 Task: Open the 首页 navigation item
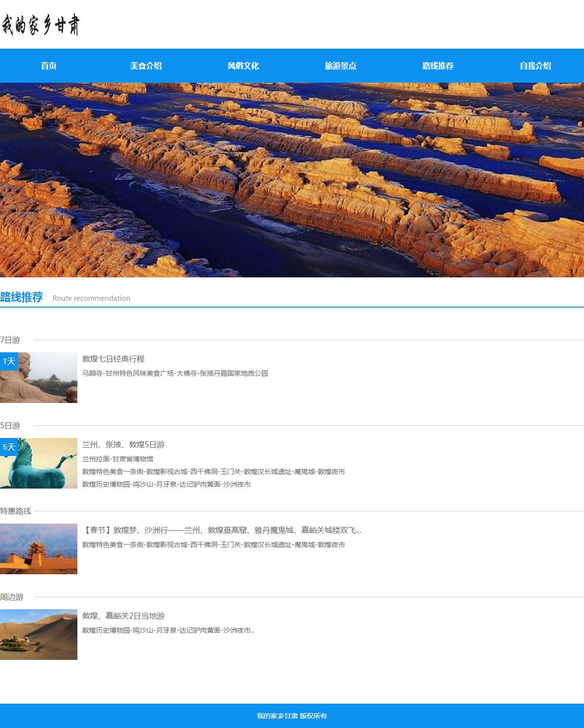point(49,66)
